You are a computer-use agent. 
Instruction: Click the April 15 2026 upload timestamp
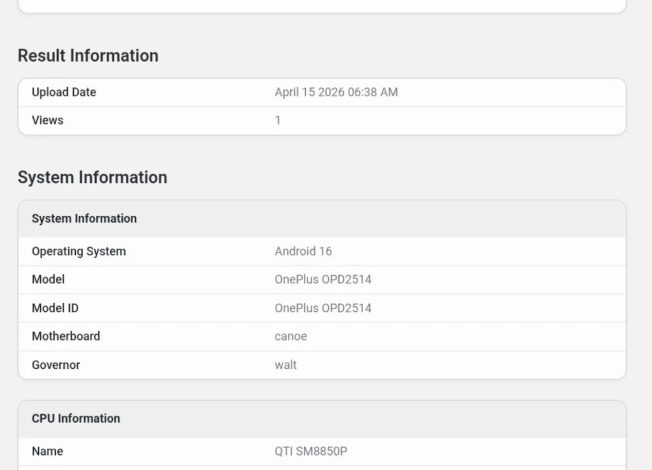coord(336,92)
